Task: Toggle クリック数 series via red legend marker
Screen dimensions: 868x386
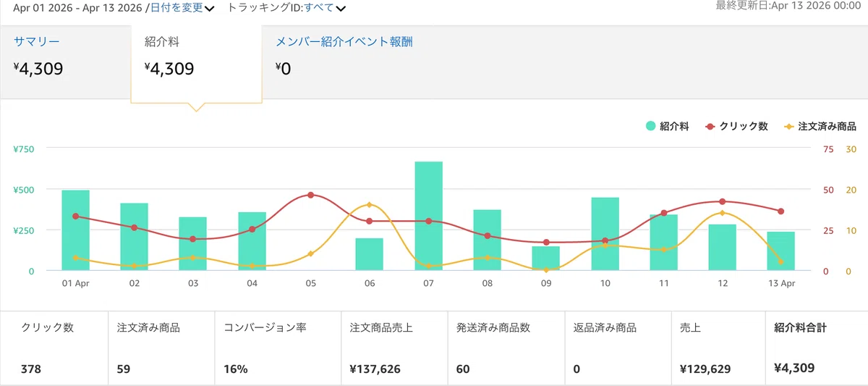Action: (710, 126)
